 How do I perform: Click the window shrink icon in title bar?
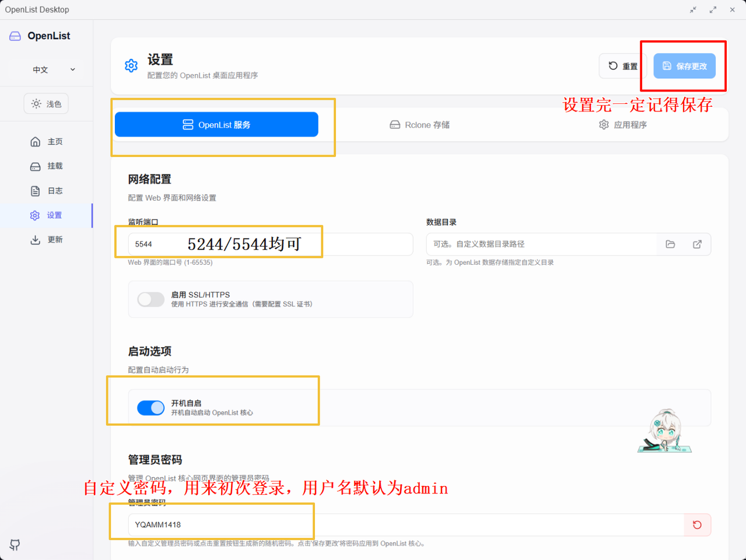tap(693, 9)
